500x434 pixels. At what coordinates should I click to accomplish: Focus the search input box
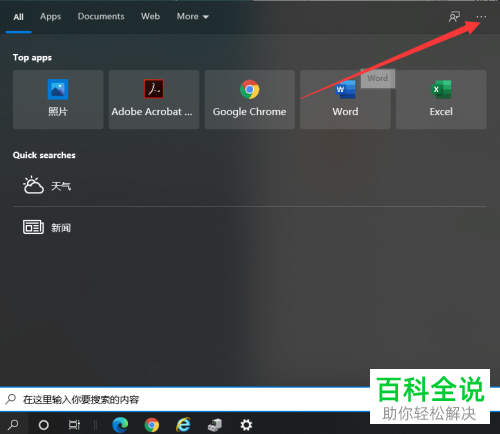[185, 399]
